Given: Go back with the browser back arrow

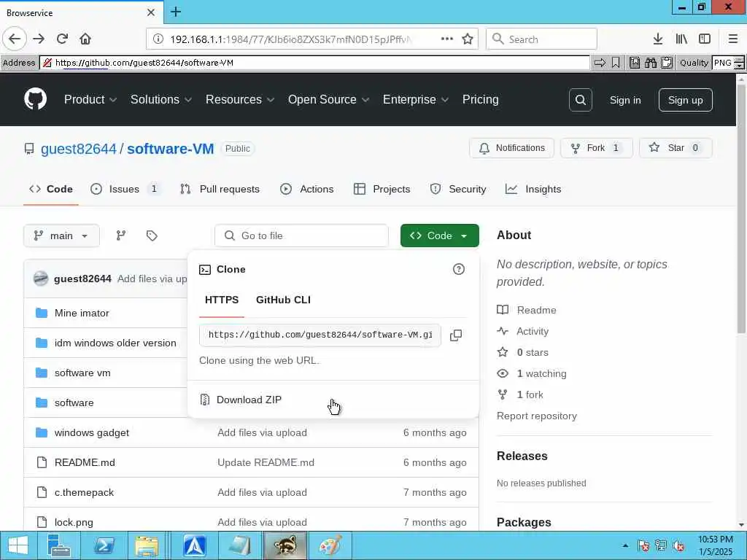Looking at the screenshot, I should [x=15, y=39].
